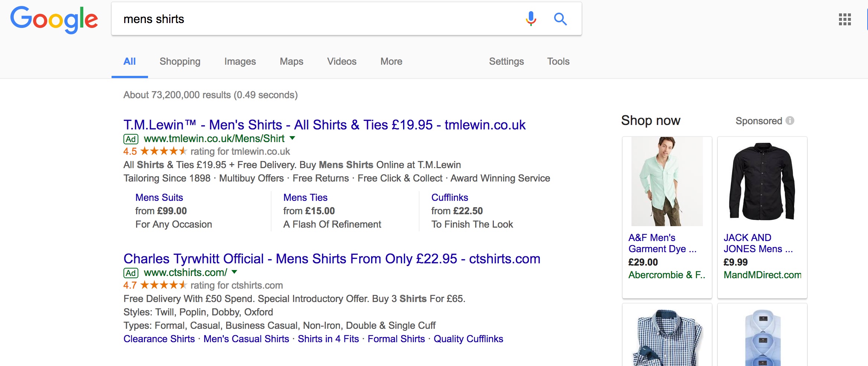The height and width of the screenshot is (366, 868).
Task: Click the Jack and Jones black shirt image
Action: [762, 182]
